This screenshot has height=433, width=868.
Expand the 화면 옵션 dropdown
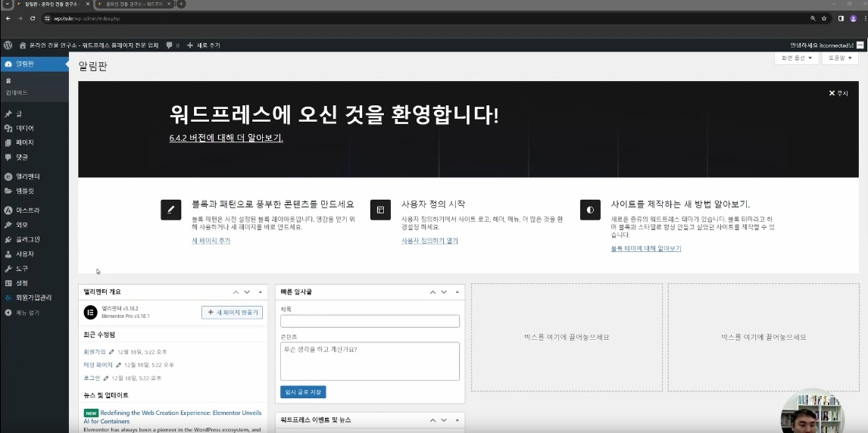[x=796, y=58]
